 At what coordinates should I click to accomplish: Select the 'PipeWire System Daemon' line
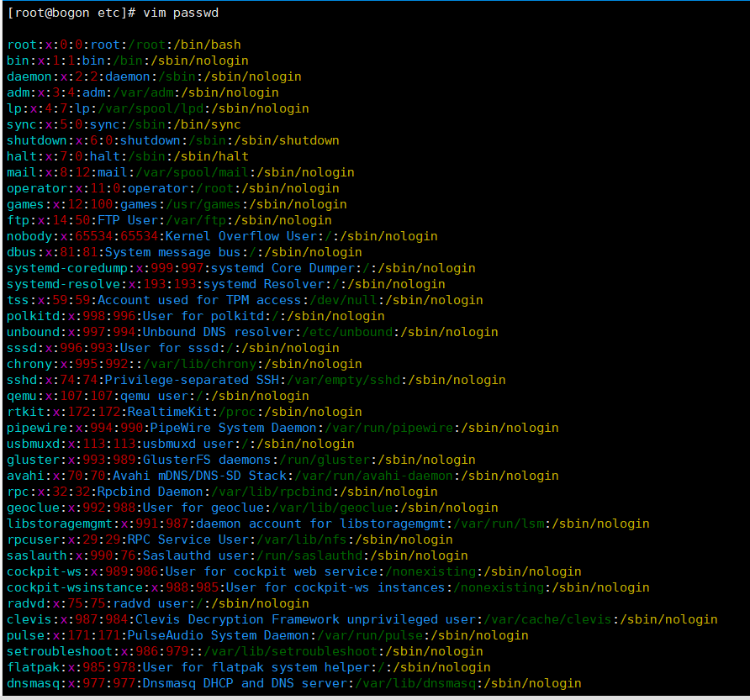[x=283, y=428]
